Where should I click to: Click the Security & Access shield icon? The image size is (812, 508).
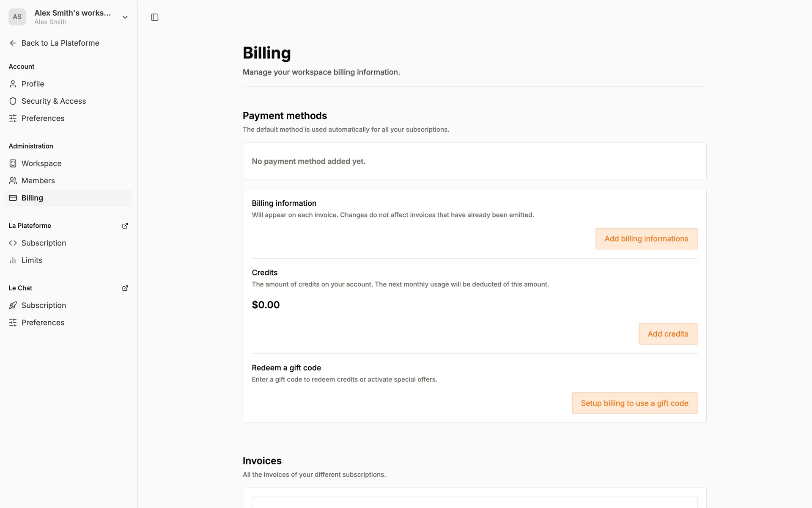pyautogui.click(x=13, y=101)
